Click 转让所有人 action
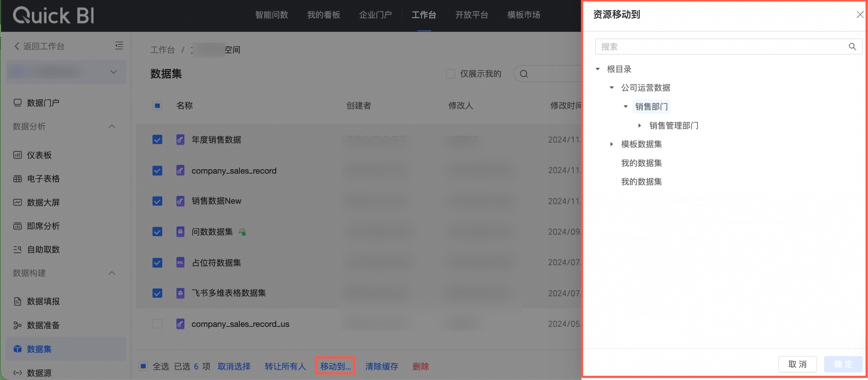The image size is (868, 380). [x=285, y=367]
